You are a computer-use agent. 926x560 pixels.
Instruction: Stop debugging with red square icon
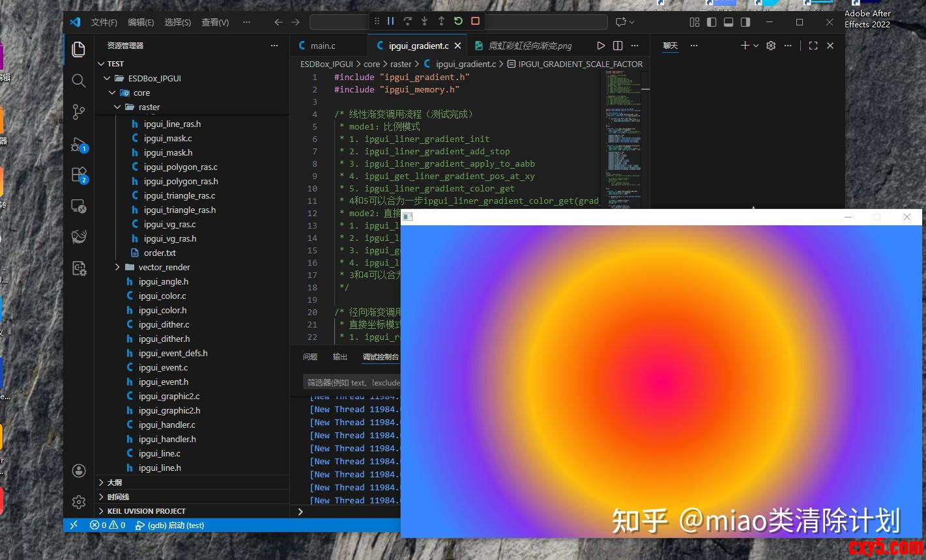[x=475, y=21]
